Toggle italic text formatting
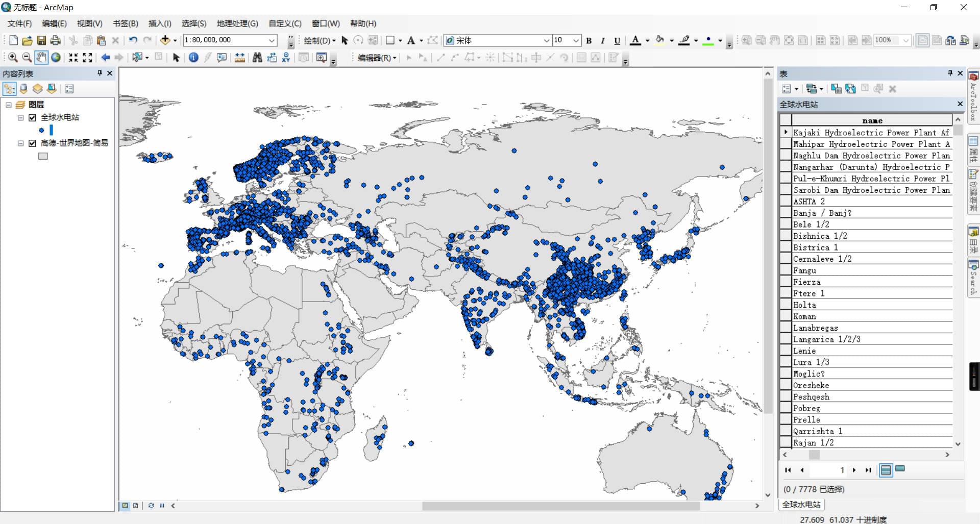 [603, 40]
